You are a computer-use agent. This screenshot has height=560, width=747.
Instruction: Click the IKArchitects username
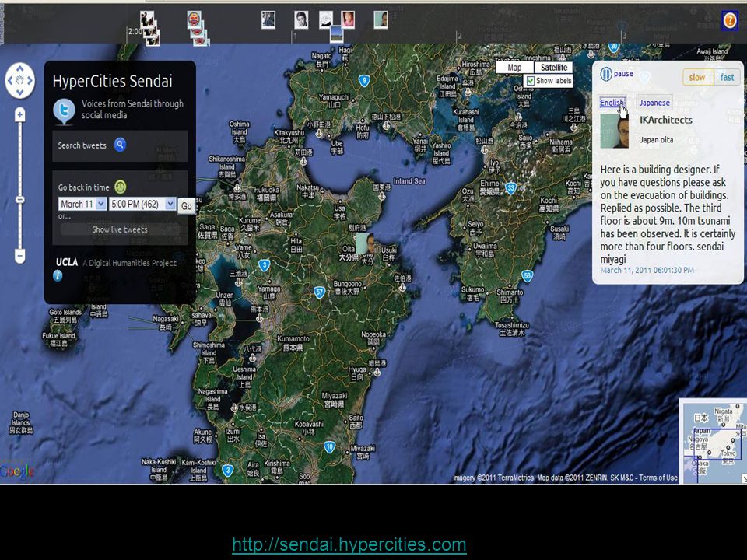tap(666, 120)
